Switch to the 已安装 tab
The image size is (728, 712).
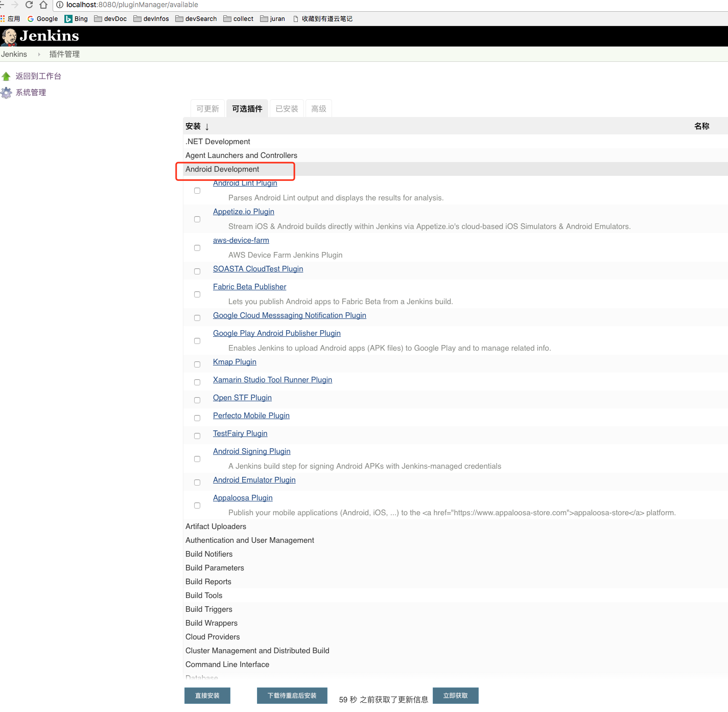click(x=287, y=108)
